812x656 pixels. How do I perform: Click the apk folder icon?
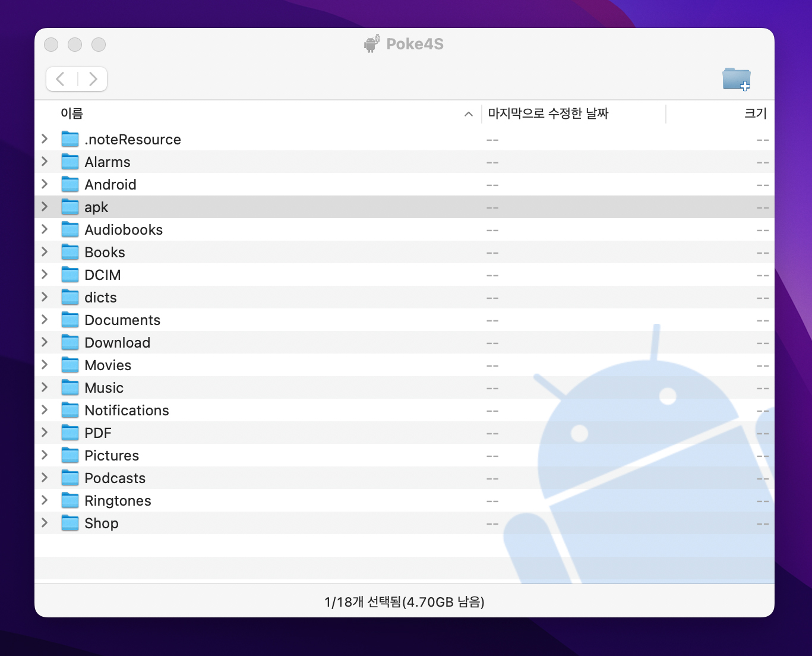pyautogui.click(x=70, y=207)
